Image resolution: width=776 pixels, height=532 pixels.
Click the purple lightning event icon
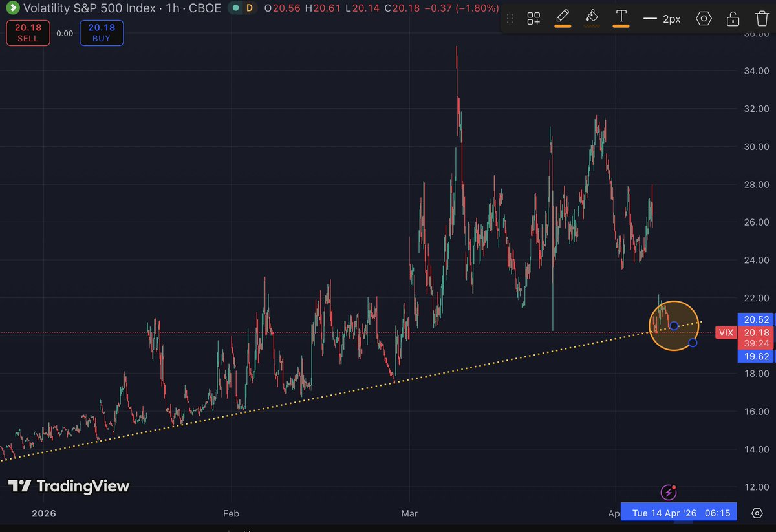pyautogui.click(x=669, y=493)
